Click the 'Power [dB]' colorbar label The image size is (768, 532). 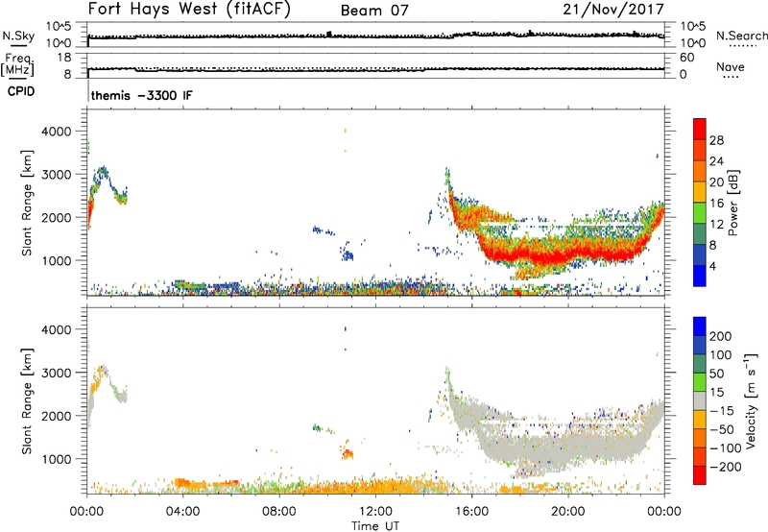pos(732,203)
